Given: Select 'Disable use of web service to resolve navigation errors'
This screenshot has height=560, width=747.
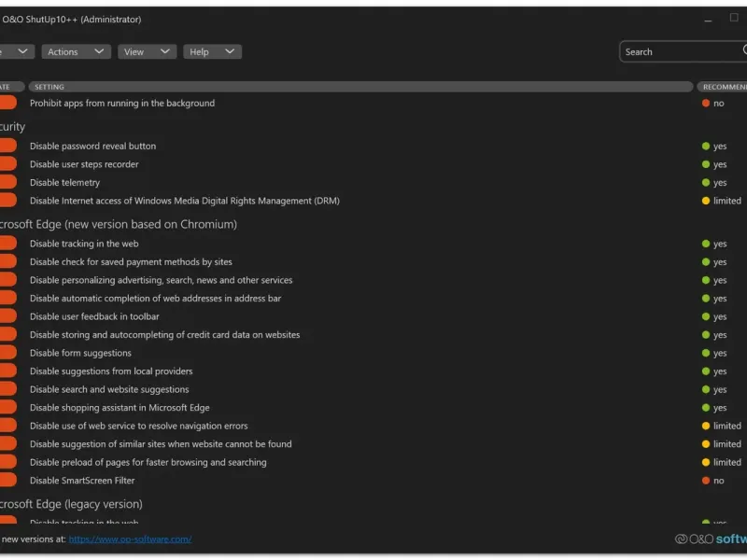Looking at the screenshot, I should click(138, 426).
